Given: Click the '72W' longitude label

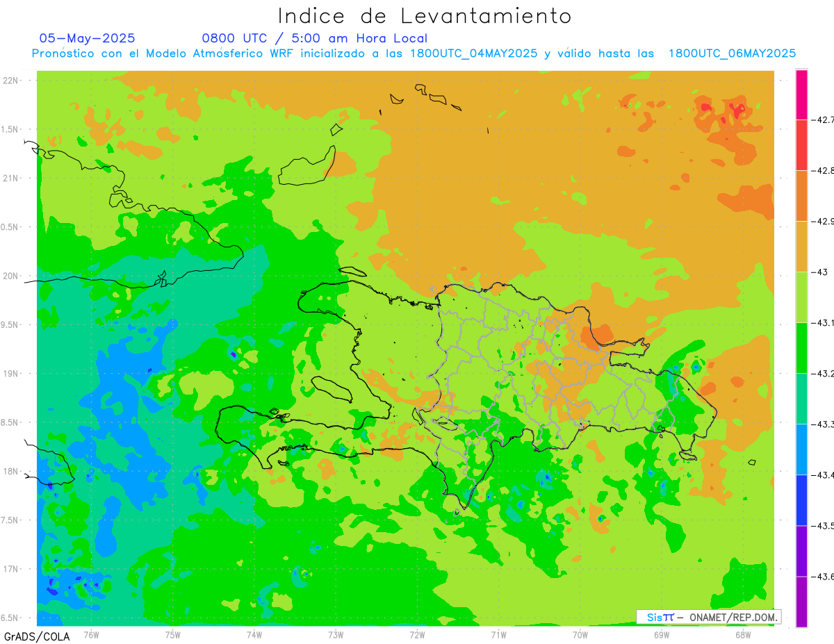Looking at the screenshot, I should tap(417, 634).
